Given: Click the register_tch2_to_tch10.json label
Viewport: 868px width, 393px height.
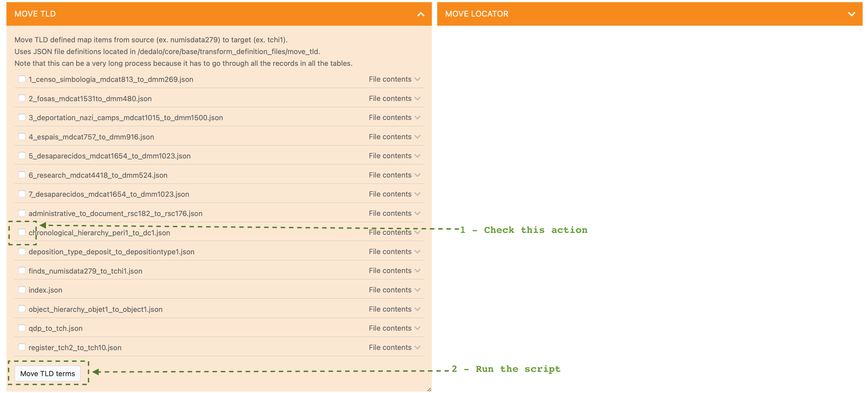Looking at the screenshot, I should 75,348.
